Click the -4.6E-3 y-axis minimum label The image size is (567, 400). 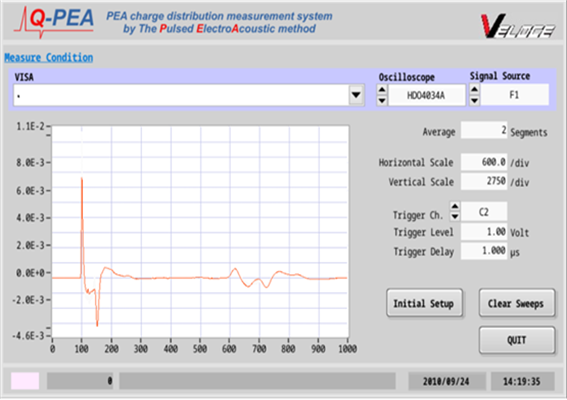(28, 336)
